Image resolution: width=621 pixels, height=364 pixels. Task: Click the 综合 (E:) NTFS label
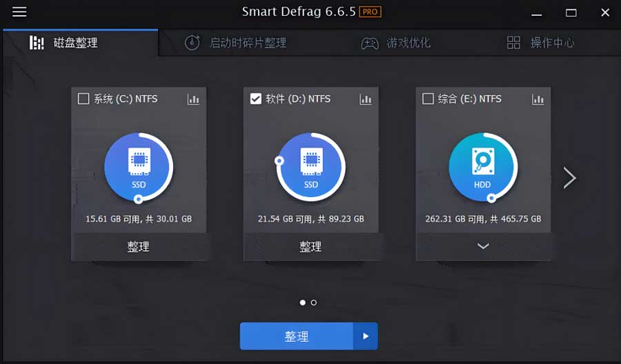470,99
